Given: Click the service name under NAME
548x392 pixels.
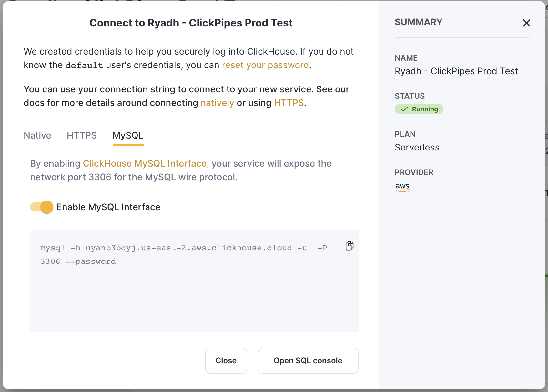Looking at the screenshot, I should (456, 71).
